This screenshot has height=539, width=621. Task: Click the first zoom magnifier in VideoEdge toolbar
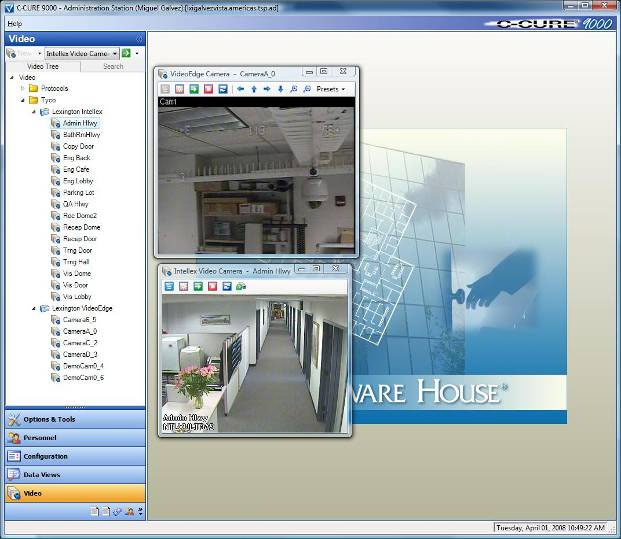293,89
